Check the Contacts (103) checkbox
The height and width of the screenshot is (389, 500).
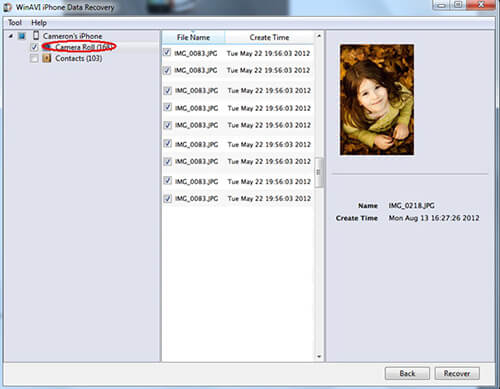(x=34, y=59)
